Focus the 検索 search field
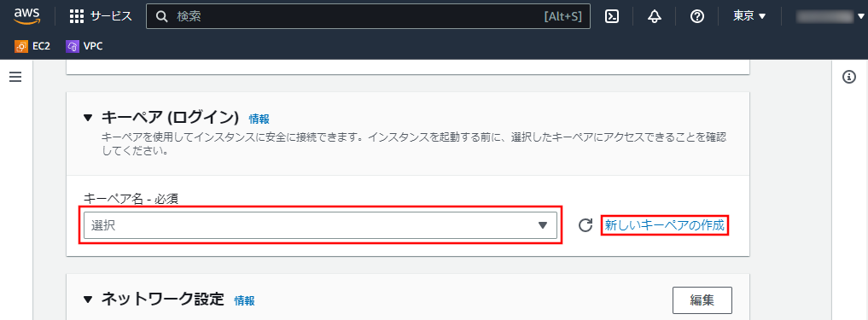The width and height of the screenshot is (868, 320). tap(368, 16)
